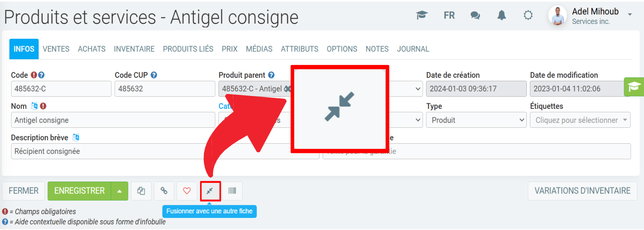Click the merge with another record icon

pos(210,191)
